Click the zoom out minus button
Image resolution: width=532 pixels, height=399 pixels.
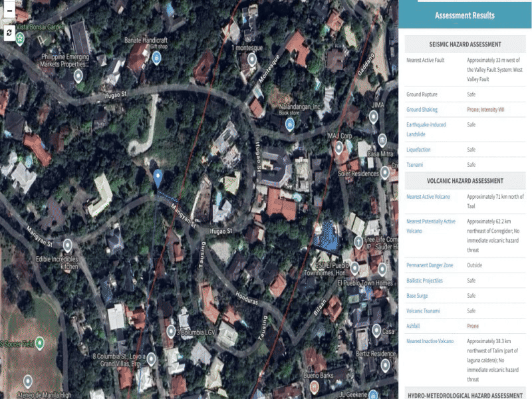[x=9, y=11]
